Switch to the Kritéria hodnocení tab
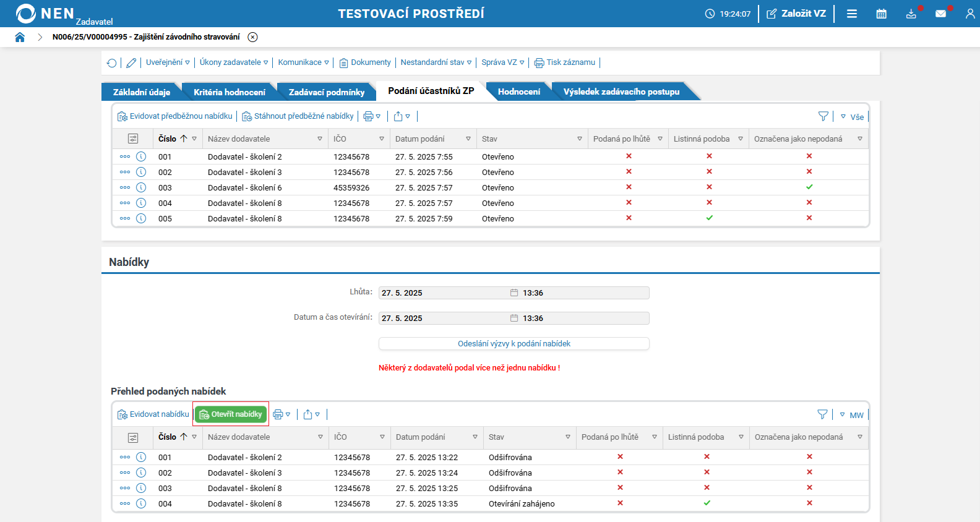980x522 pixels. 229,92
